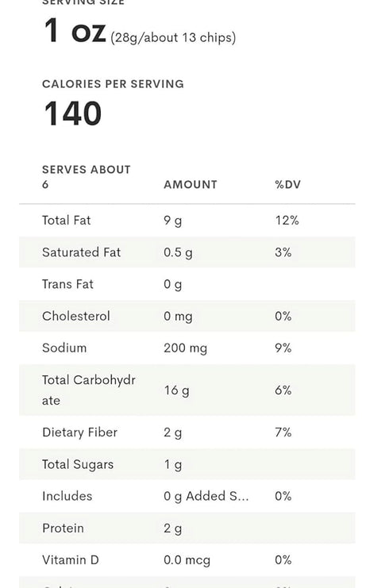The width and height of the screenshot is (389, 588).
Task: Select the Protein row label
Action: (x=63, y=528)
